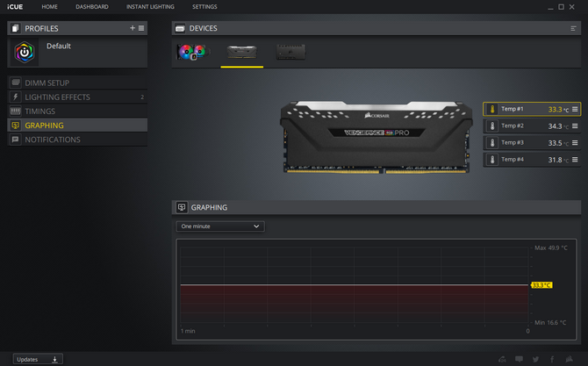Open the Profiles list menu icon
This screenshot has width=588, height=366.
(141, 28)
